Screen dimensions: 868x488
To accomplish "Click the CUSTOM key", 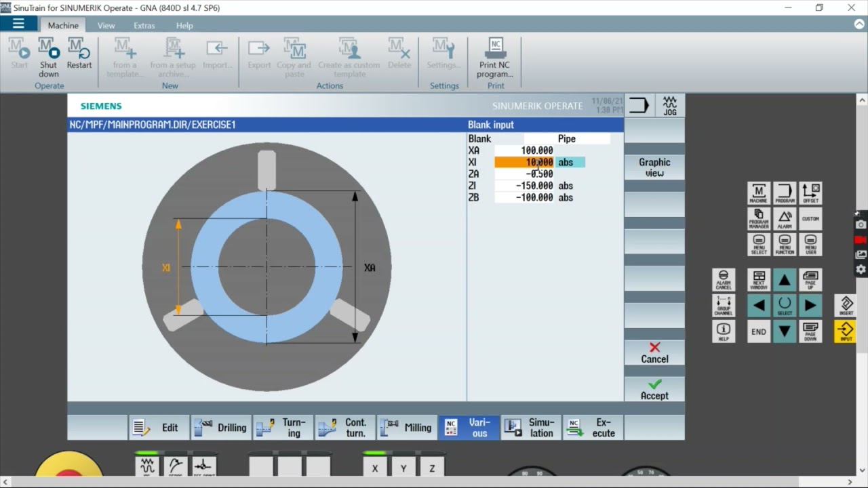I will (810, 219).
